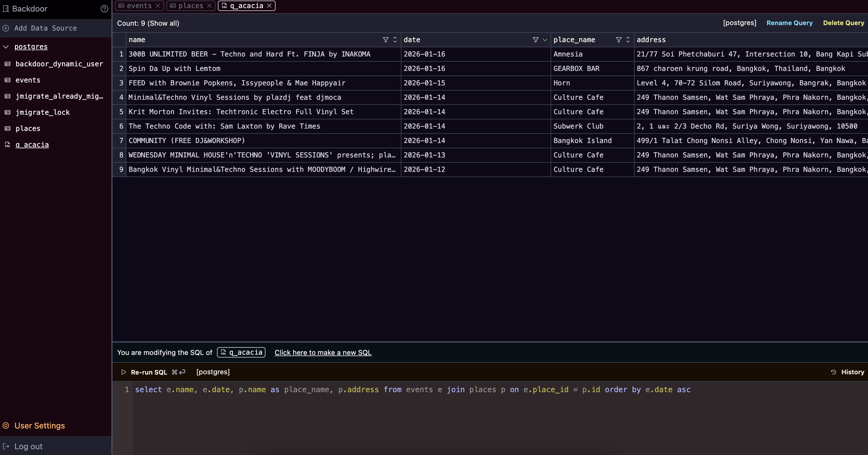This screenshot has width=868, height=455.
Task: Switch to the places tab
Action: [190, 6]
